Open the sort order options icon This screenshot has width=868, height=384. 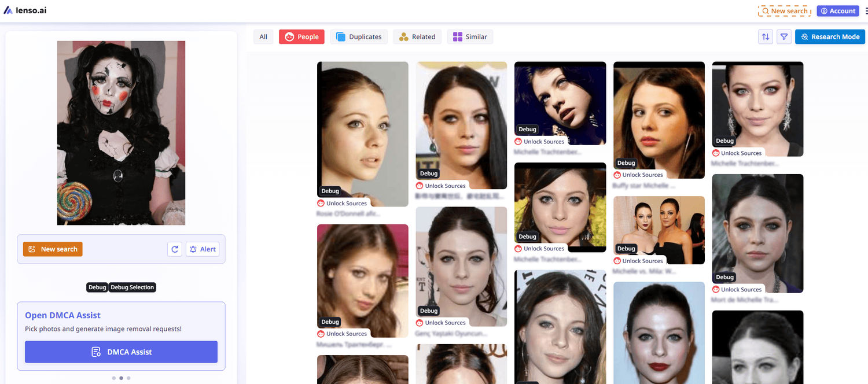766,36
